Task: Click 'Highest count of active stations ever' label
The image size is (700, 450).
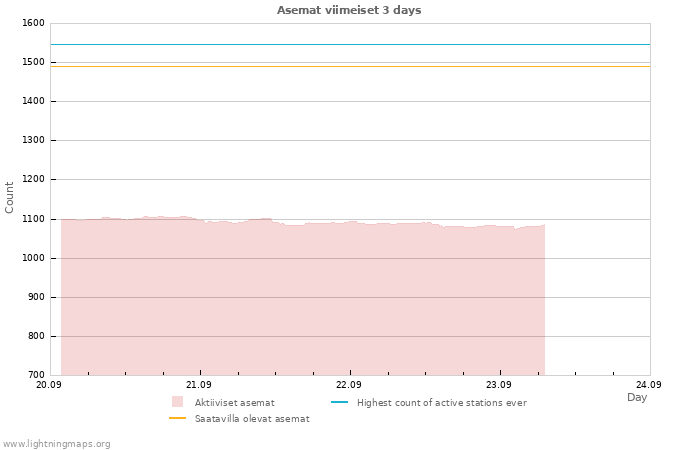Action: coord(442,403)
